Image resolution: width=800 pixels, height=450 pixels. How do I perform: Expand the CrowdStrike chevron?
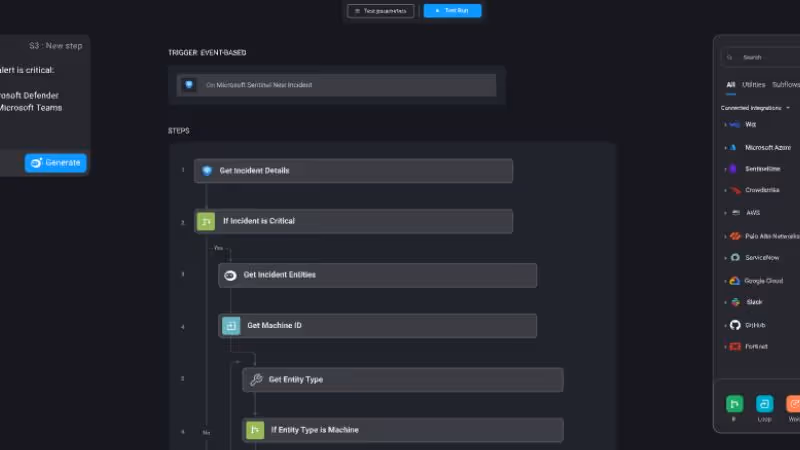coord(726,190)
